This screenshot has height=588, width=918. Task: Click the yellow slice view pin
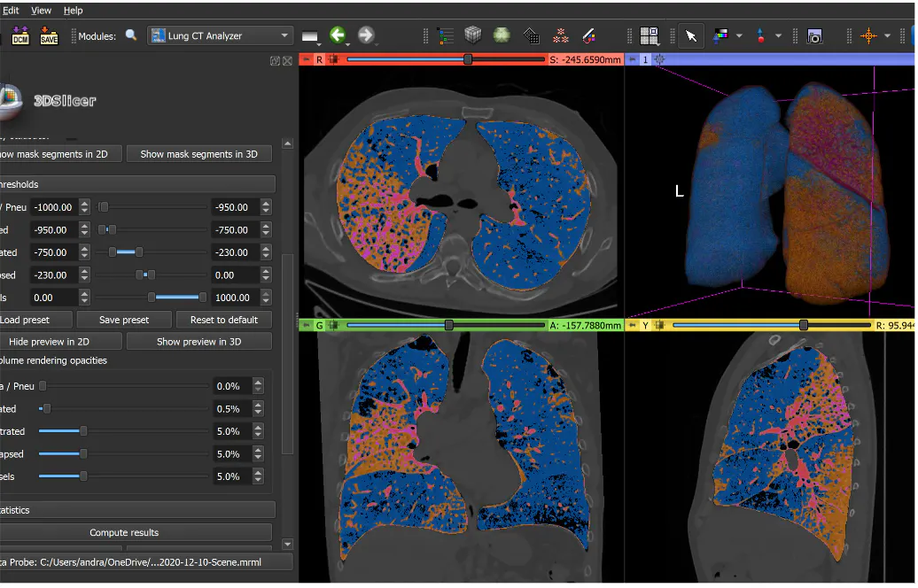[633, 325]
